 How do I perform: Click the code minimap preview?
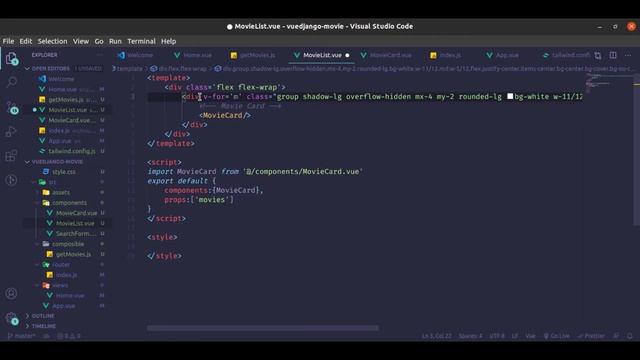click(x=597, y=82)
